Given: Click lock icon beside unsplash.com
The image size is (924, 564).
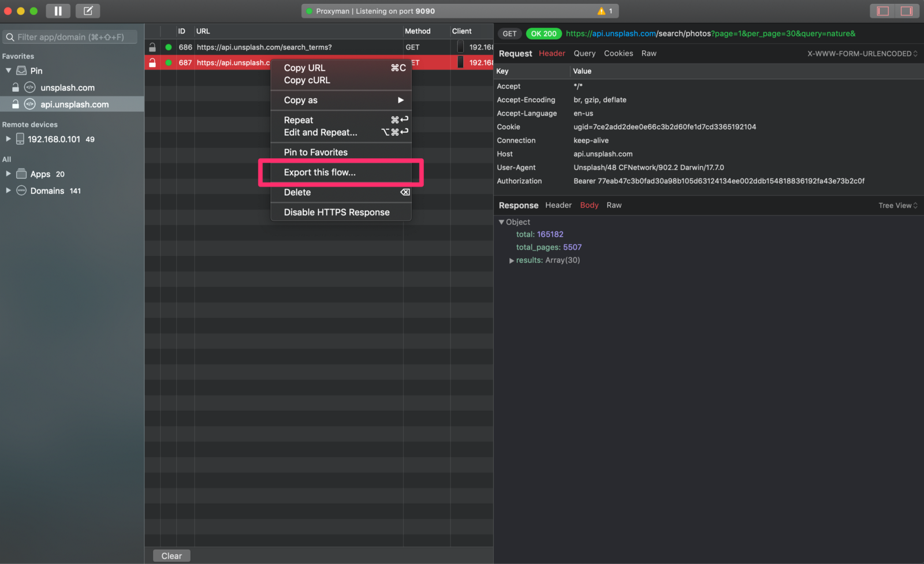Looking at the screenshot, I should coord(16,87).
